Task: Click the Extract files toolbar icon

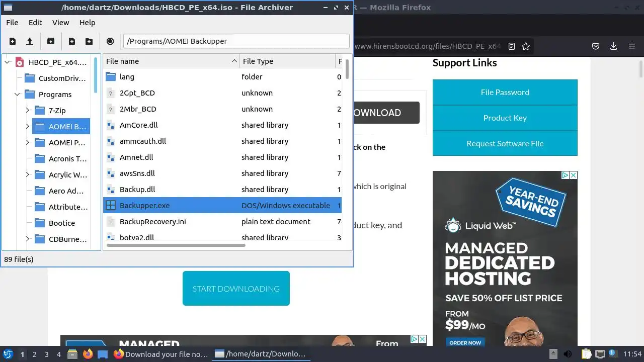Action: [x=51, y=41]
